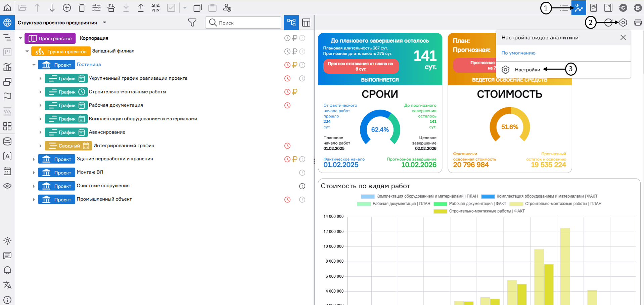Image resolution: width=644 pixels, height=305 pixels.
Task: Collapse the 'Гостиница' project node
Action: tap(34, 65)
